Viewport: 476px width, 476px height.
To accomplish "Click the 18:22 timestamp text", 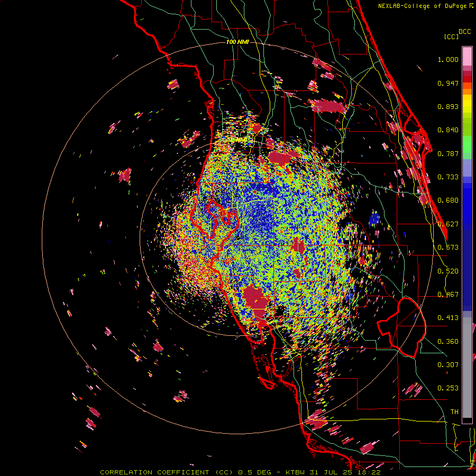I will click(368, 472).
